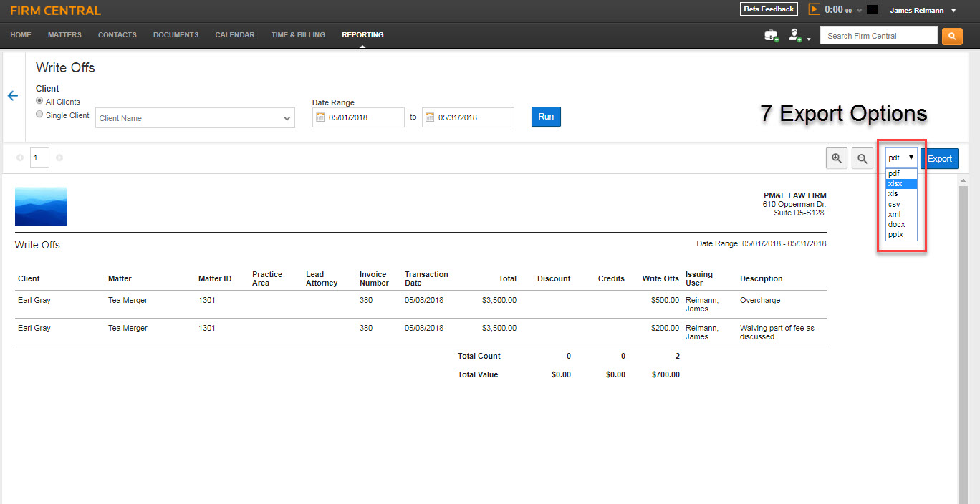The height and width of the screenshot is (504, 980).
Task: Open the Matters tab
Action: click(x=64, y=35)
